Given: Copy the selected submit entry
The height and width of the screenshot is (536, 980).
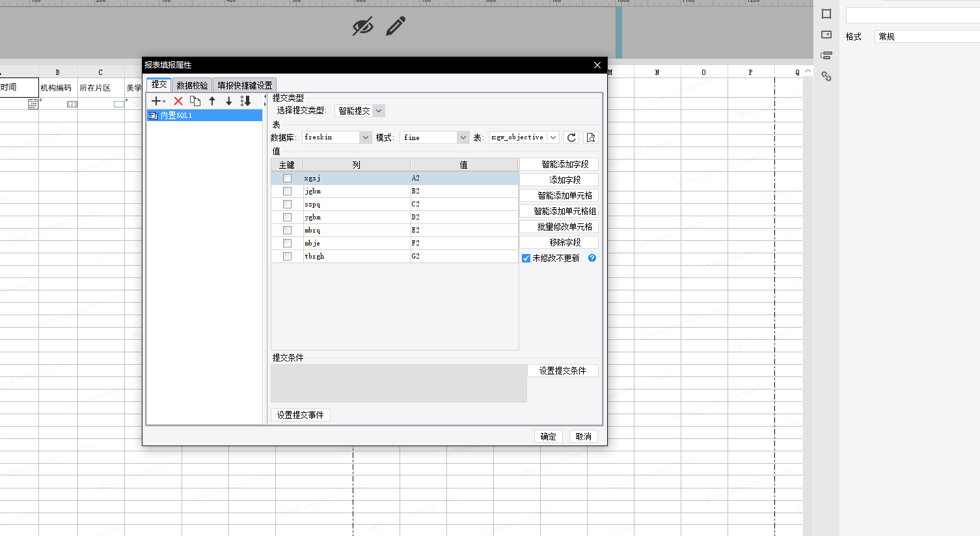Looking at the screenshot, I should coord(195,101).
